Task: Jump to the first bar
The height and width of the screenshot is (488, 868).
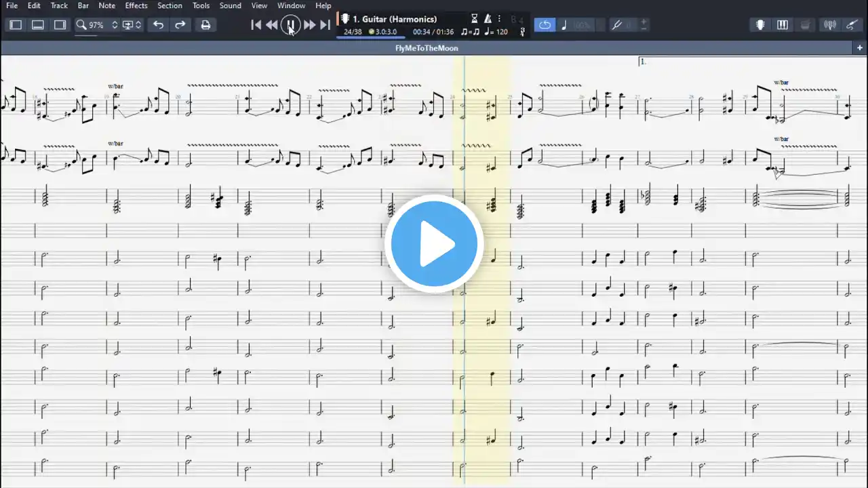Action: (256, 25)
